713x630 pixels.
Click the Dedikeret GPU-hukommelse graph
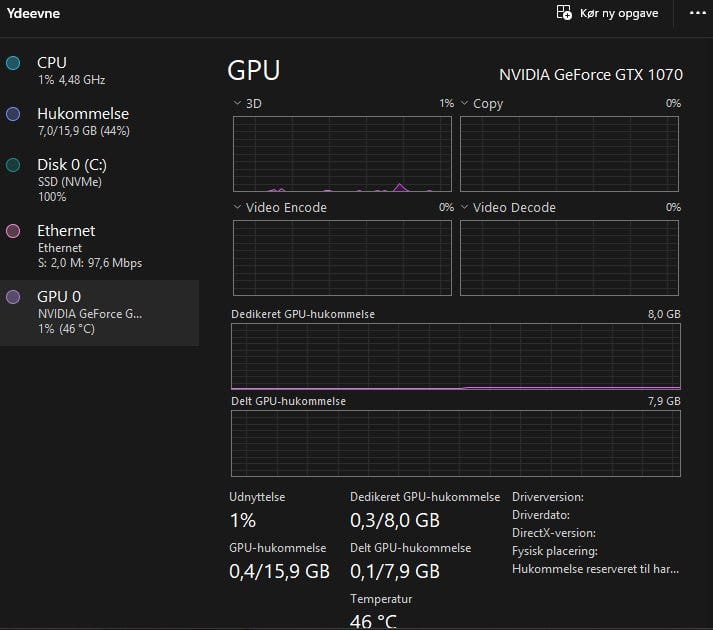456,357
